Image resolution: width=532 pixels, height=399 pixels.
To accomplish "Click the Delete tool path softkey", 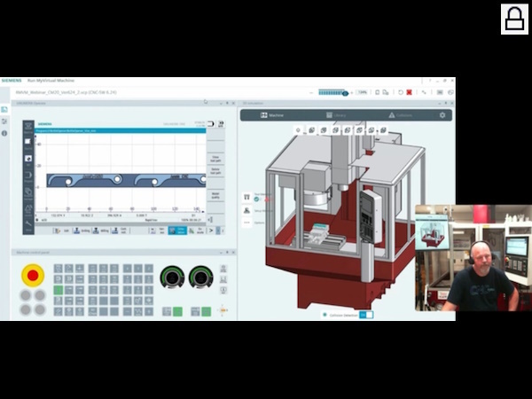I will [x=215, y=171].
